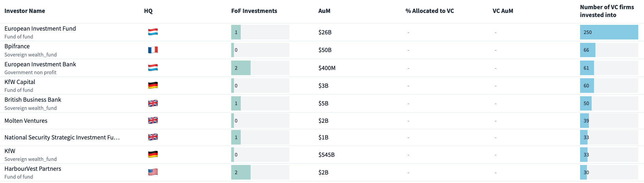Sort by Number of VC firms header
This screenshot has height=183, width=644.
pyautogui.click(x=607, y=11)
